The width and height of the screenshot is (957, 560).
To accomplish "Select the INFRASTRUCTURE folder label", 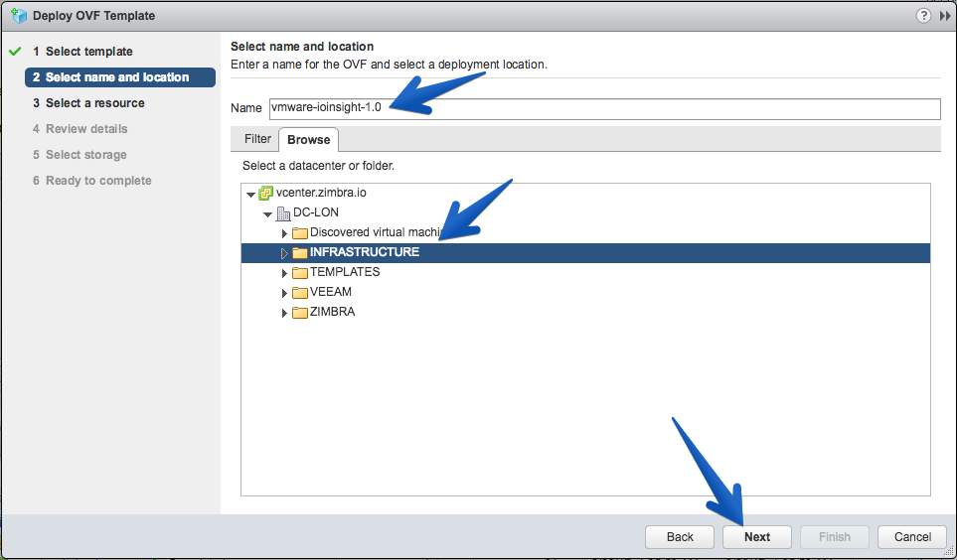I will click(365, 252).
